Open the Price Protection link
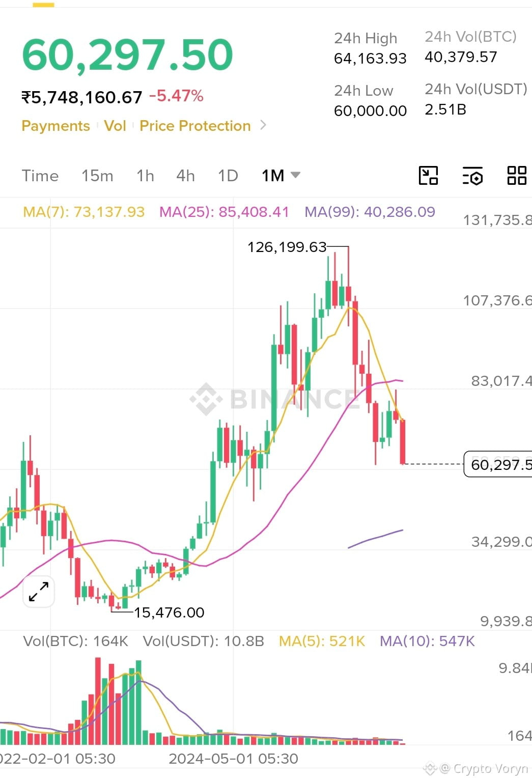Image resolution: width=532 pixels, height=781 pixels. coord(195,126)
